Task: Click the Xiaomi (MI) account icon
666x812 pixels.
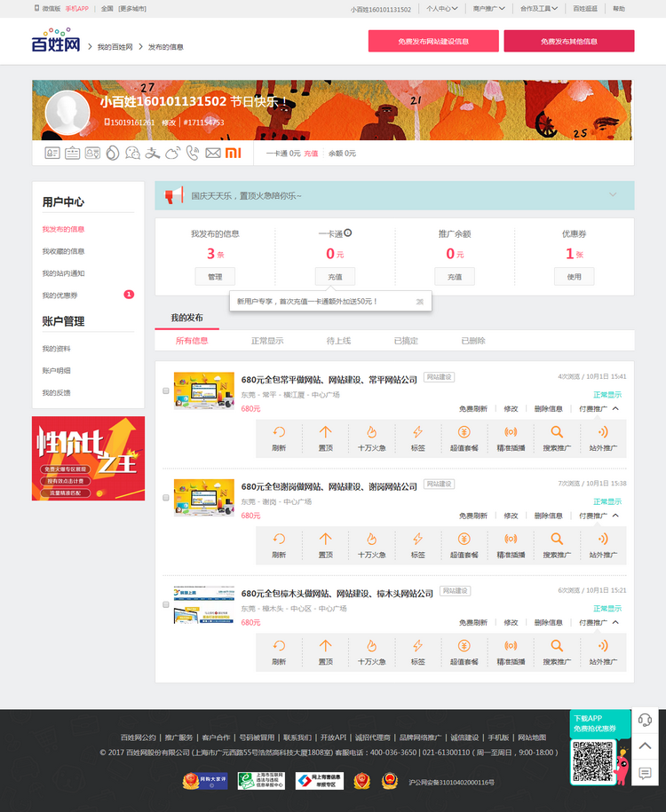Action: click(233, 153)
